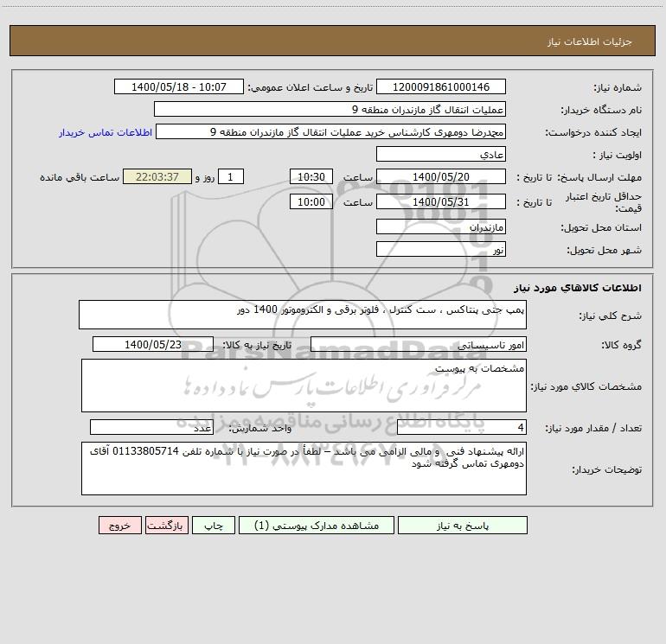Click the label نام دستگاه خریدار
Screen dimensions: 666x644
point(601,110)
